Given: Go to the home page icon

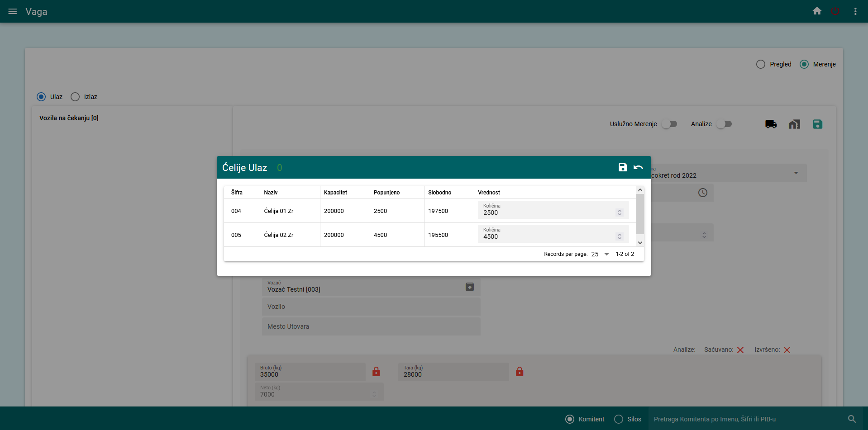Looking at the screenshot, I should coord(817,11).
